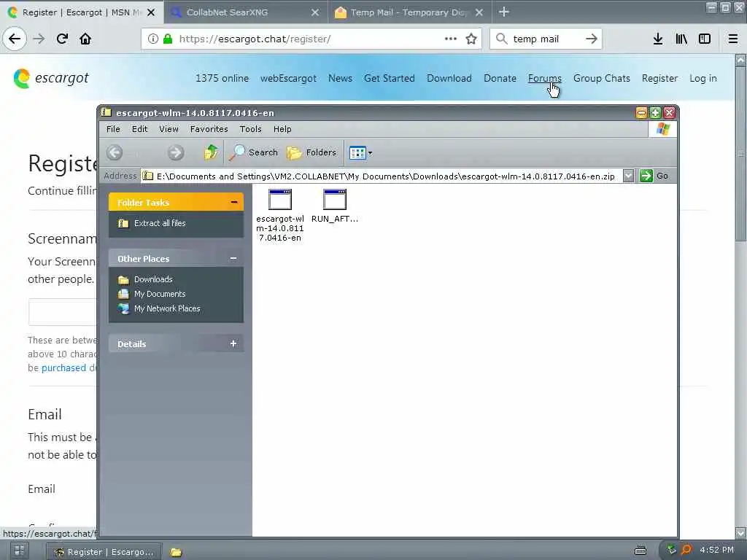Expand the Details panel

(x=233, y=343)
